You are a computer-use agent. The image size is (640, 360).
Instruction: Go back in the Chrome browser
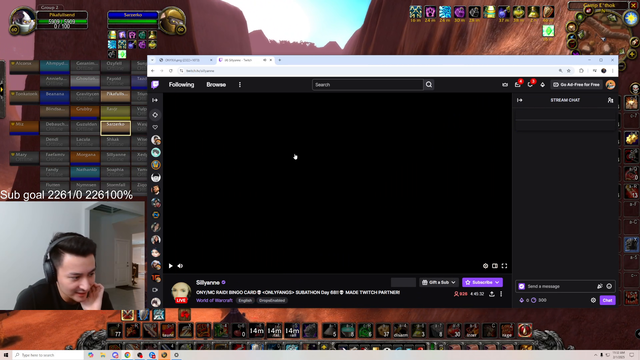(153, 71)
